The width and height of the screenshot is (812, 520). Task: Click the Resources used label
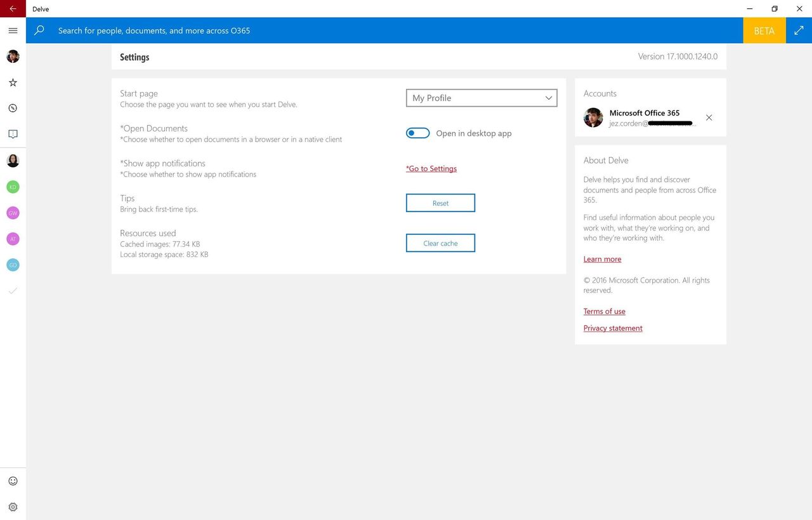148,233
